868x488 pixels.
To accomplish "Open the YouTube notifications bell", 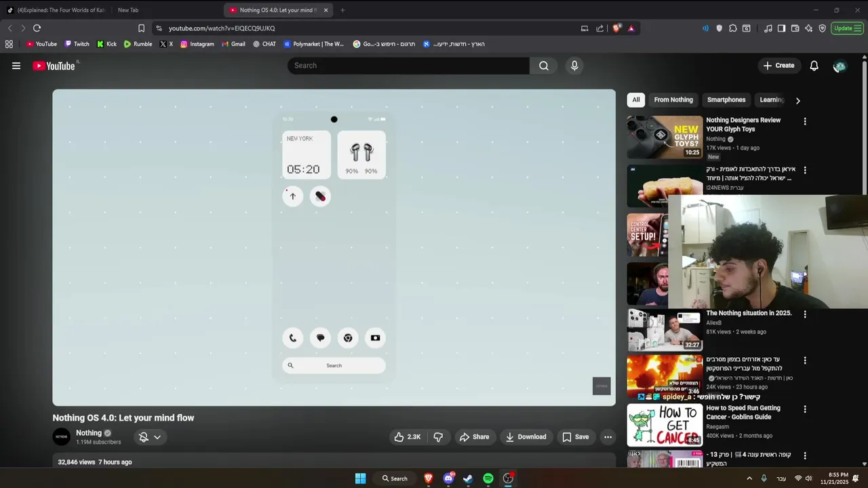I will point(814,66).
